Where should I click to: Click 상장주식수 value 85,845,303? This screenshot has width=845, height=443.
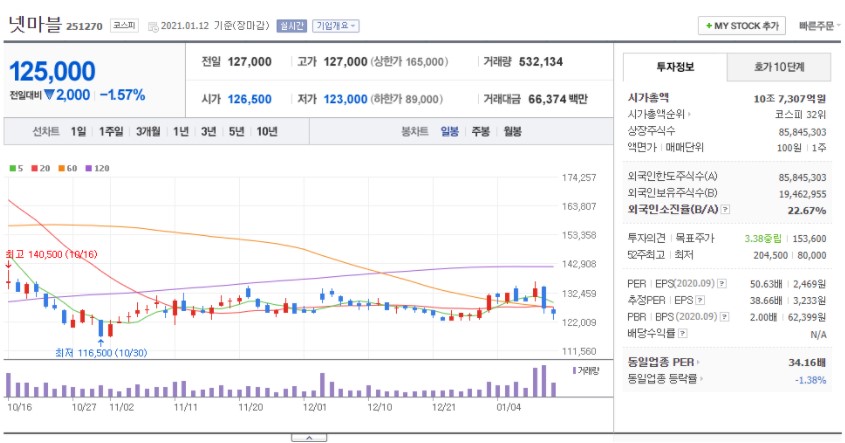pos(802,132)
